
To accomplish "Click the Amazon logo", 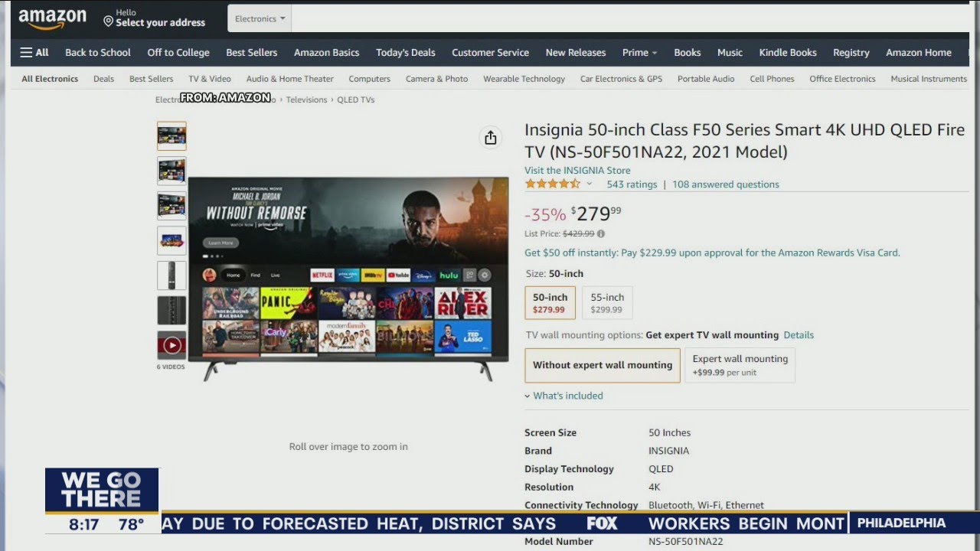I will pos(52,20).
